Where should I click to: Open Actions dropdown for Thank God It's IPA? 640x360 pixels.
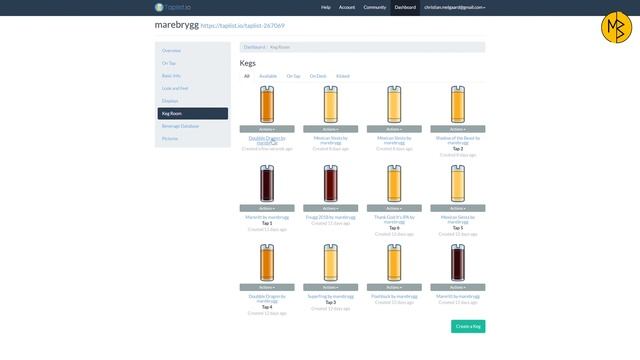tap(394, 208)
